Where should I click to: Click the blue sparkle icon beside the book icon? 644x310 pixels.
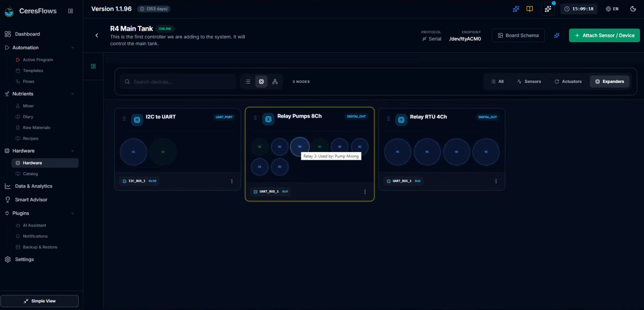click(516, 9)
